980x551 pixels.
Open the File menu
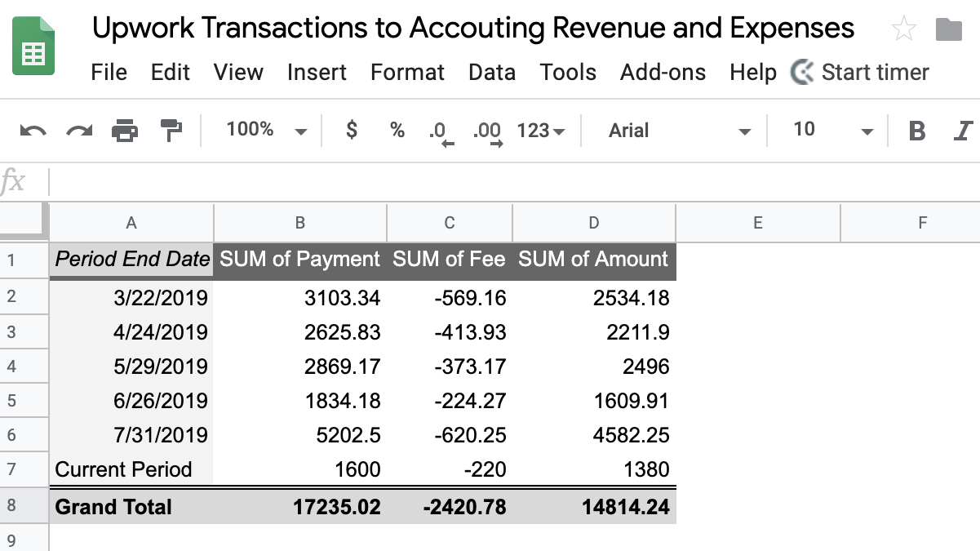coord(109,72)
